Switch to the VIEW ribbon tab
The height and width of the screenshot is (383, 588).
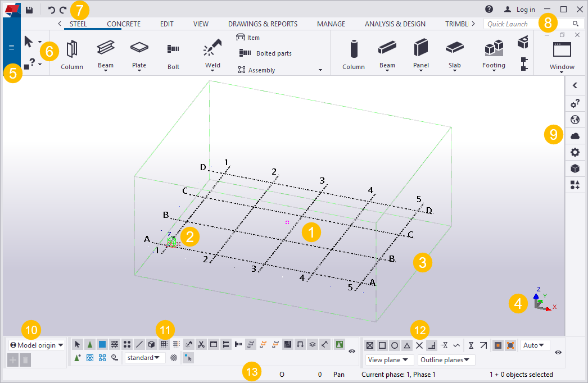click(x=201, y=24)
